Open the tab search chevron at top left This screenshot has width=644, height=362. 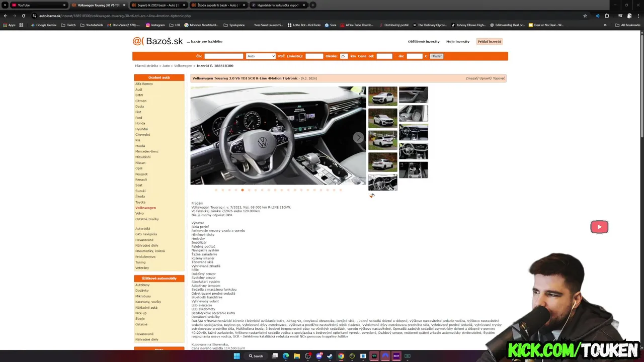[x=5, y=5]
